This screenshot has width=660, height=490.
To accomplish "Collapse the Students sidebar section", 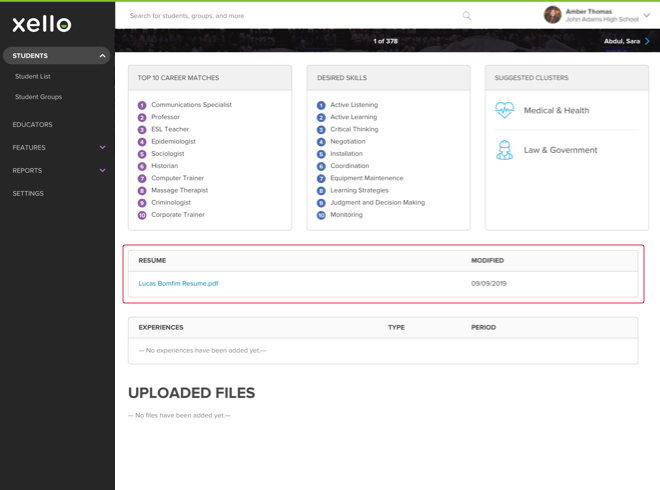I will [x=102, y=56].
